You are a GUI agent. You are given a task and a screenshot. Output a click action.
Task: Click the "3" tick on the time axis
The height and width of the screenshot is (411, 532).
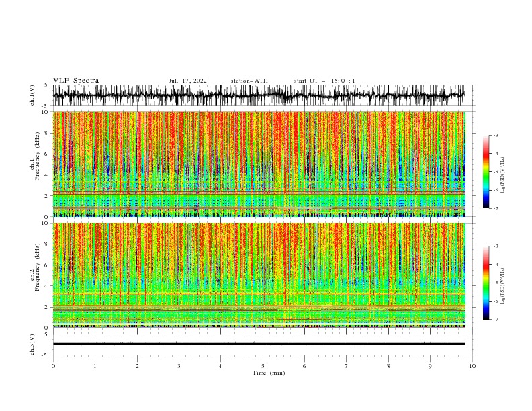pos(179,366)
